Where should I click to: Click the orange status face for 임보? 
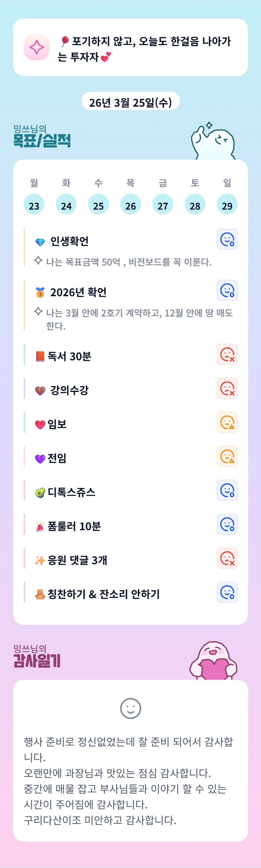227,423
